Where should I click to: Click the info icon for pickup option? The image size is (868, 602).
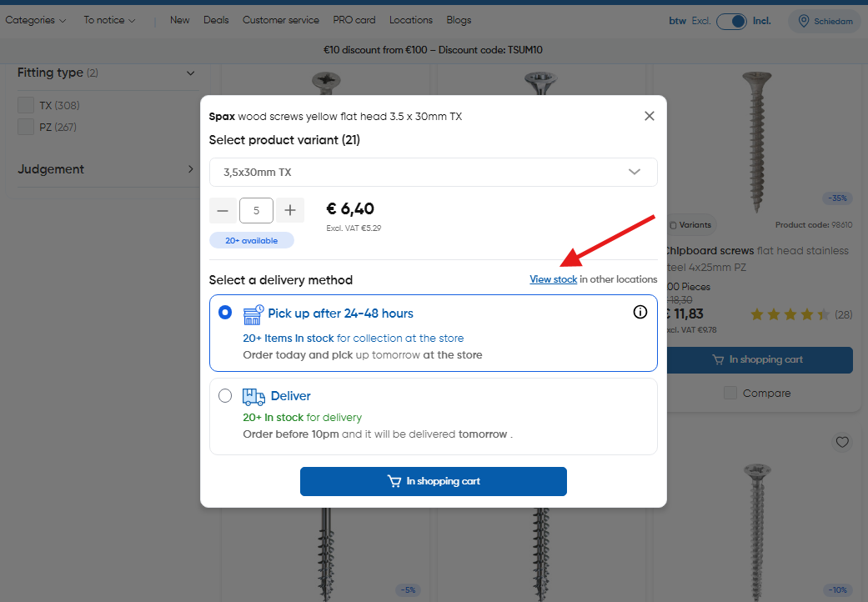640,313
